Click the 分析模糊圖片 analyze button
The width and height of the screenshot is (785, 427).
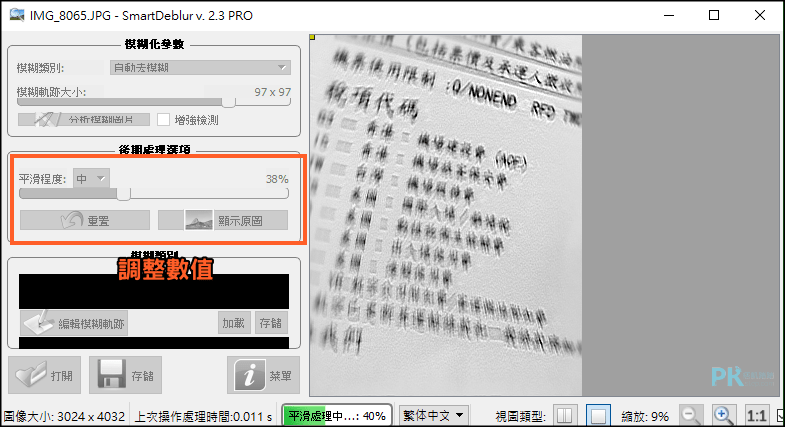point(84,120)
